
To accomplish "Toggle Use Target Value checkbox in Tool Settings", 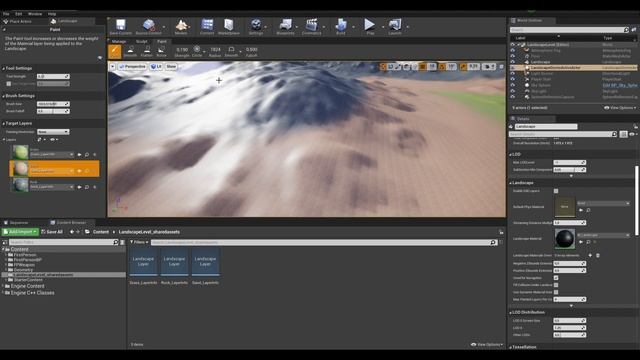I will point(9,84).
